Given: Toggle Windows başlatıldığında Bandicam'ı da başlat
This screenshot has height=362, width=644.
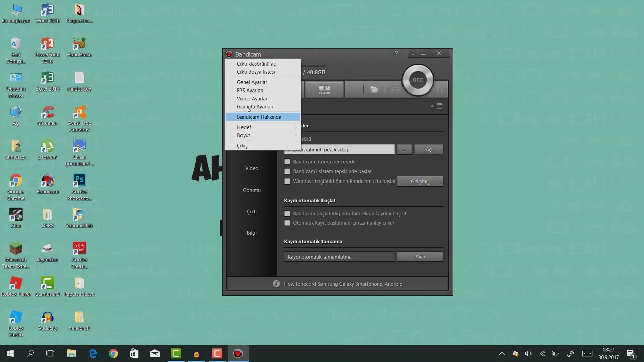Looking at the screenshot, I should click(x=287, y=181).
